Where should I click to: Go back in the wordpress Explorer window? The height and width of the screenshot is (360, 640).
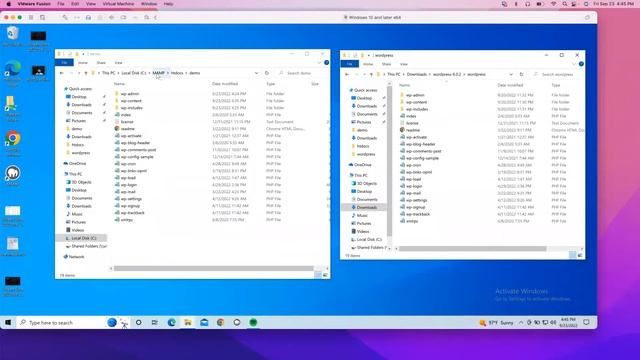(347, 74)
